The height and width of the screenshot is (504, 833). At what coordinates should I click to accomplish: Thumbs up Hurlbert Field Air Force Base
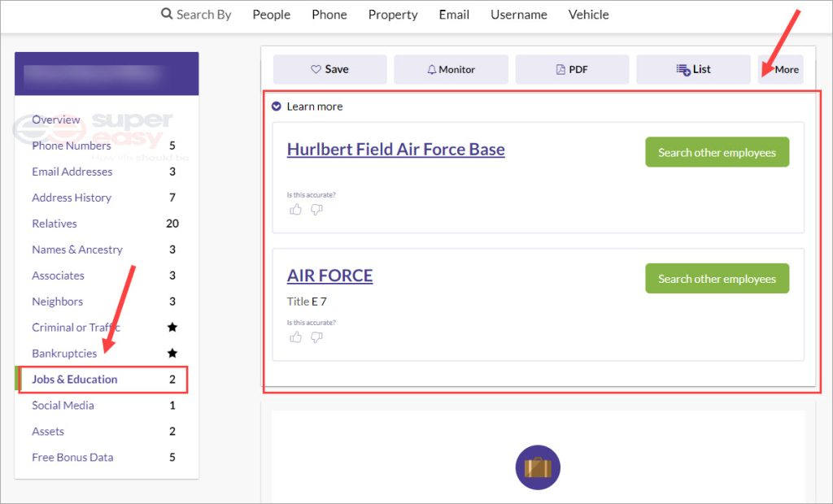295,210
